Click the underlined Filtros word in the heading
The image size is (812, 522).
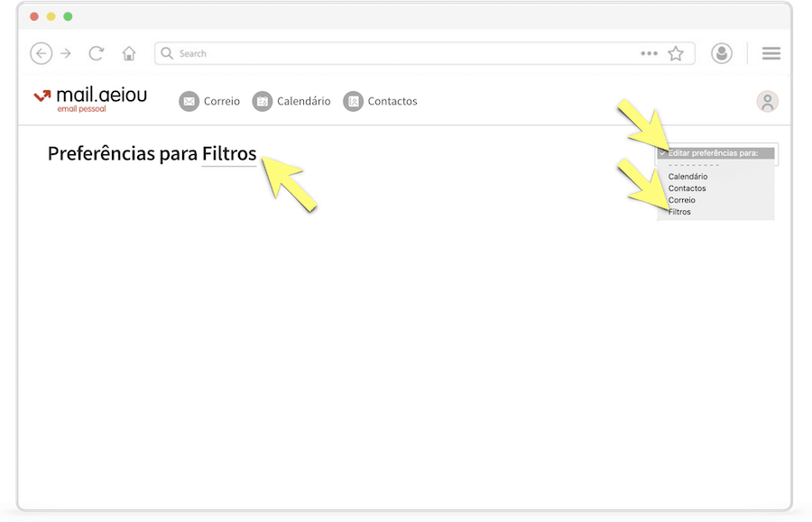point(229,154)
